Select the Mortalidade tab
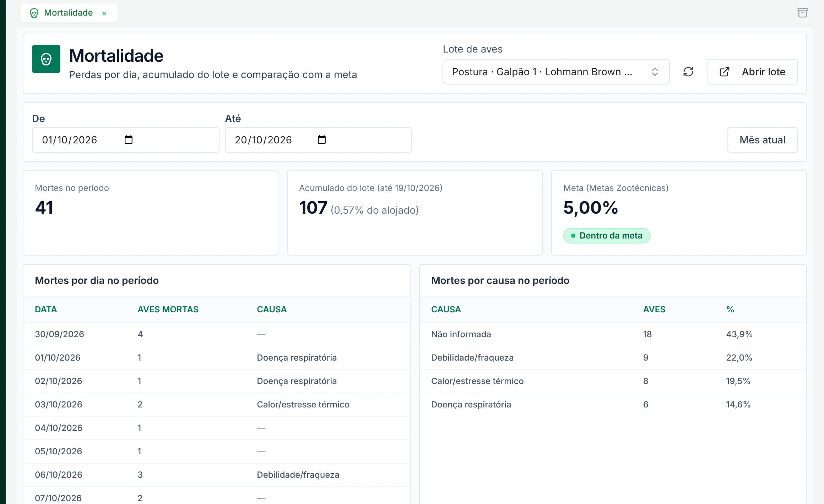Image resolution: width=824 pixels, height=504 pixels. (69, 13)
